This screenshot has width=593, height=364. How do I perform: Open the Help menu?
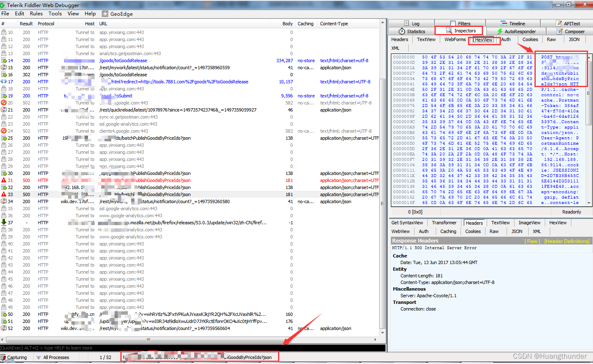[90, 14]
